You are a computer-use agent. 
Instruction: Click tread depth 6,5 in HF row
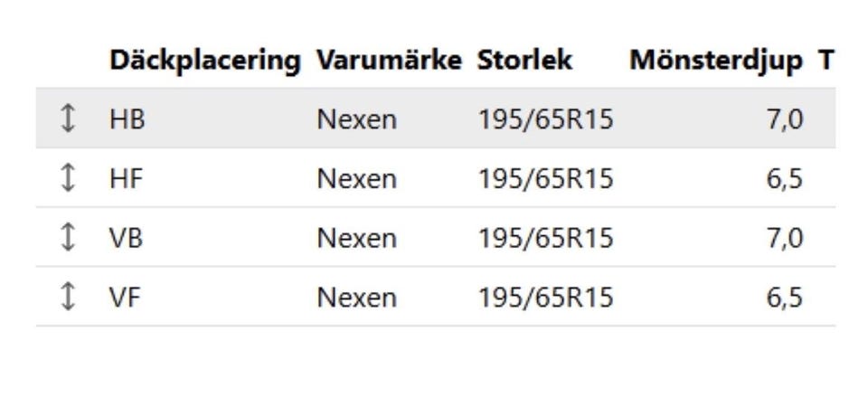coord(784,179)
